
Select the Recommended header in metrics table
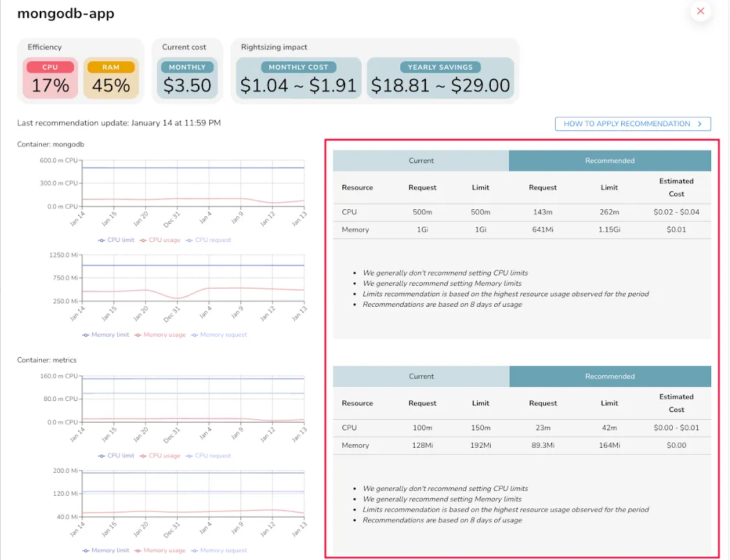click(610, 376)
